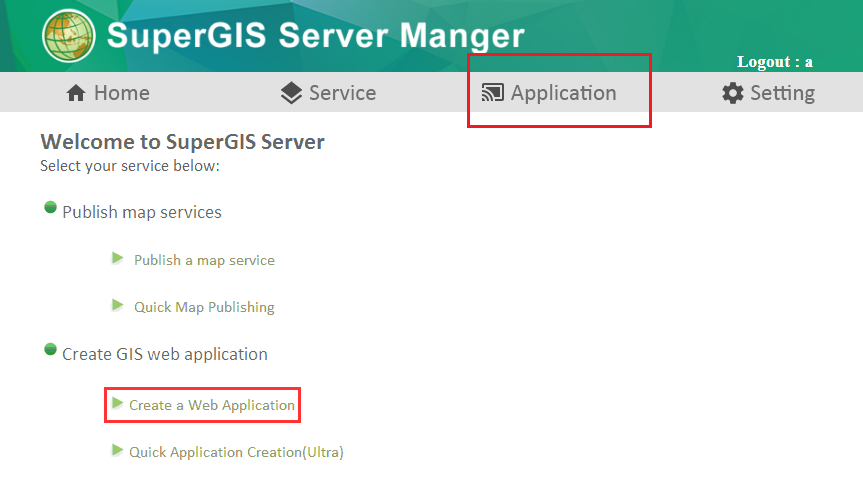Log out via Logout : a
The image size is (863, 485).
pos(775,62)
